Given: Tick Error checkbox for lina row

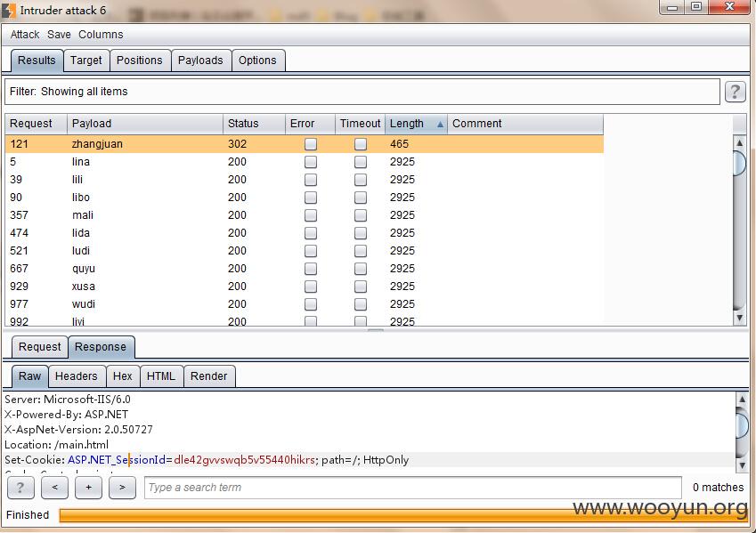Looking at the screenshot, I should pos(311,162).
